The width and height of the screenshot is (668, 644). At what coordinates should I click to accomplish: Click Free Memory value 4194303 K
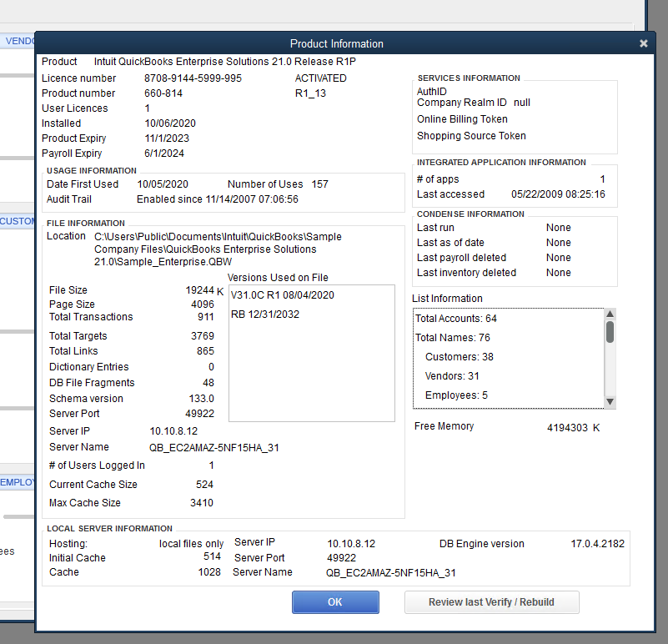574,427
